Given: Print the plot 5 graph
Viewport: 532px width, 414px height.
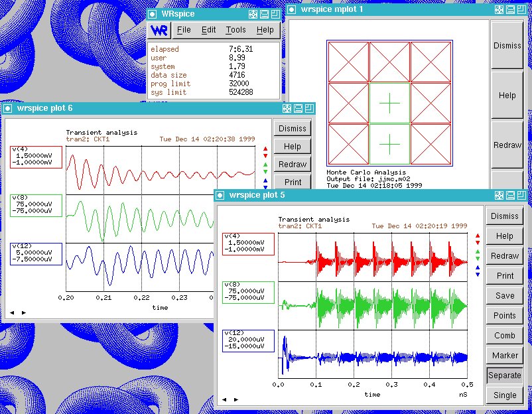Looking at the screenshot, I should tap(505, 276).
